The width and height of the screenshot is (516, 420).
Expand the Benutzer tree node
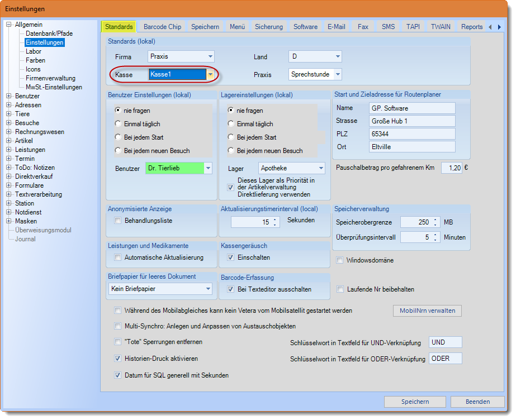click(x=9, y=96)
